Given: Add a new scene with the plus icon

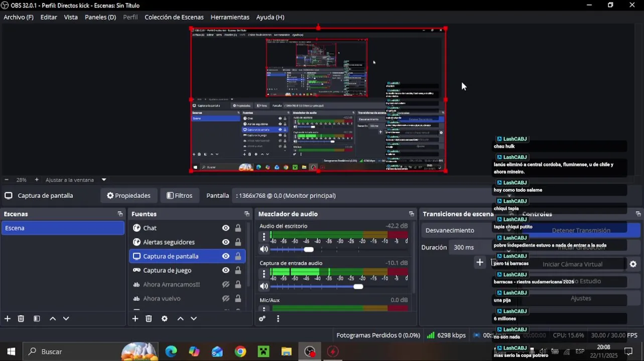Looking at the screenshot, I should [8, 318].
